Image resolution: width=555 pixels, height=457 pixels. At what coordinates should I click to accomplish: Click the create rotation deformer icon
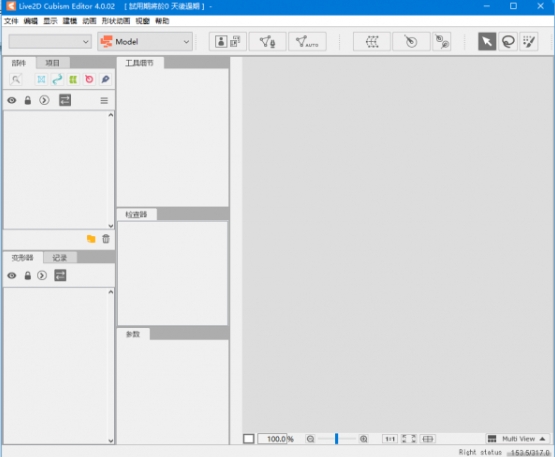tap(411, 42)
